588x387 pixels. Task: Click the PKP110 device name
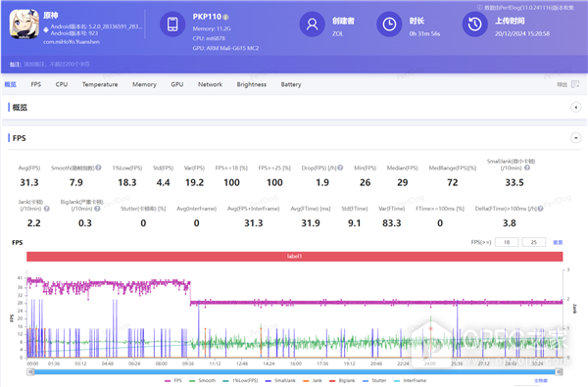(207, 17)
